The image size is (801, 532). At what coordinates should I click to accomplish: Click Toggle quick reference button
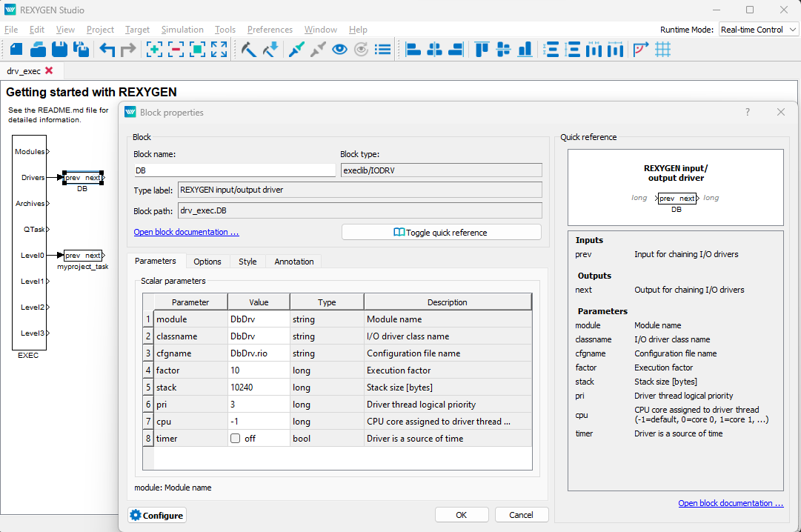442,232
